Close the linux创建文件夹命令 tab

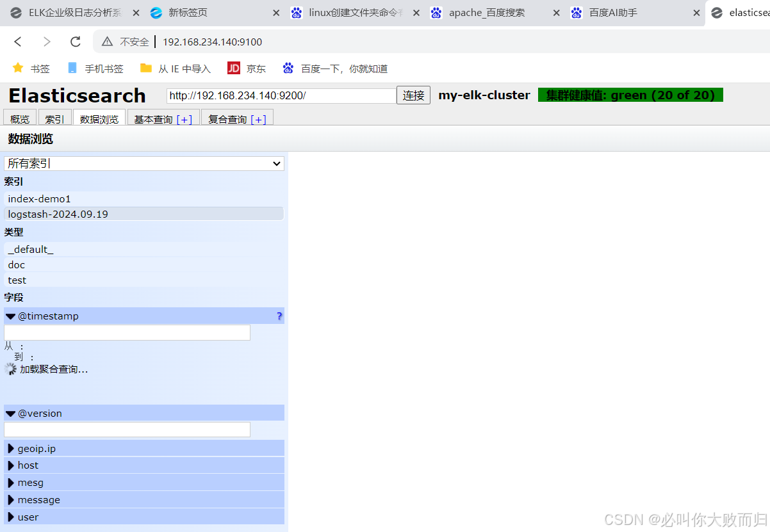click(416, 13)
